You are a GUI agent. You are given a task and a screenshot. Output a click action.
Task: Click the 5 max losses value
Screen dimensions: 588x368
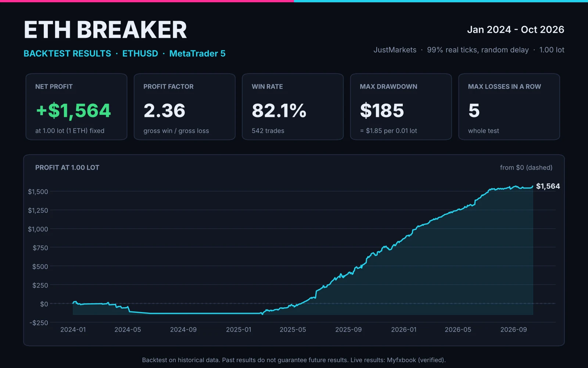click(x=474, y=110)
